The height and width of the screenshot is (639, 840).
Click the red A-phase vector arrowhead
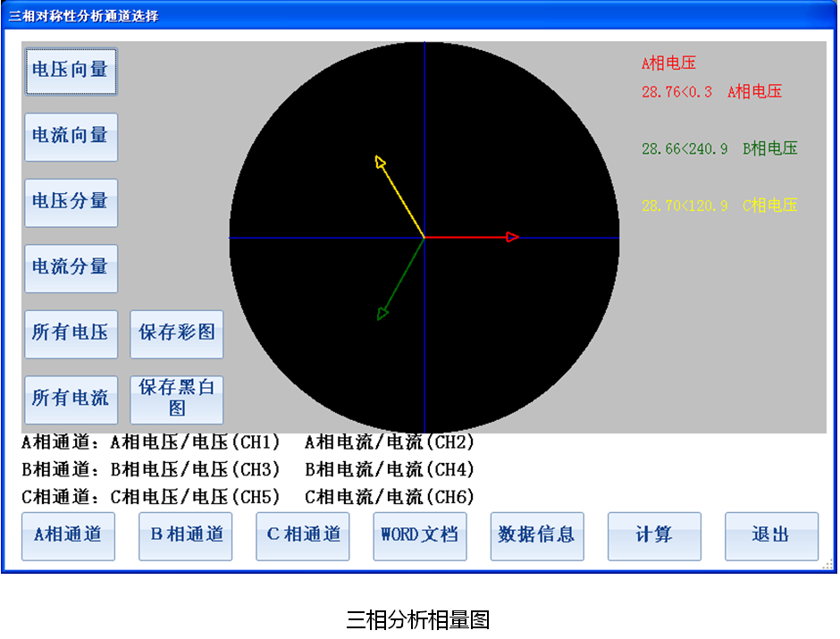[513, 237]
